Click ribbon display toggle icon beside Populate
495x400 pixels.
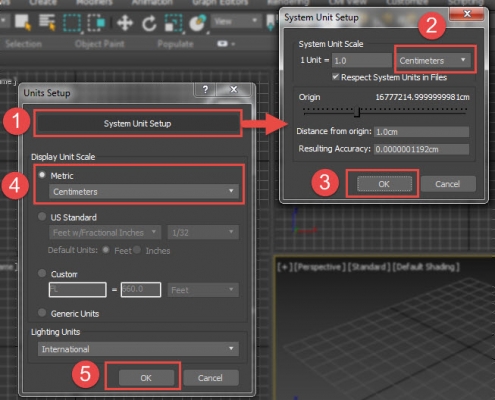tap(222, 44)
